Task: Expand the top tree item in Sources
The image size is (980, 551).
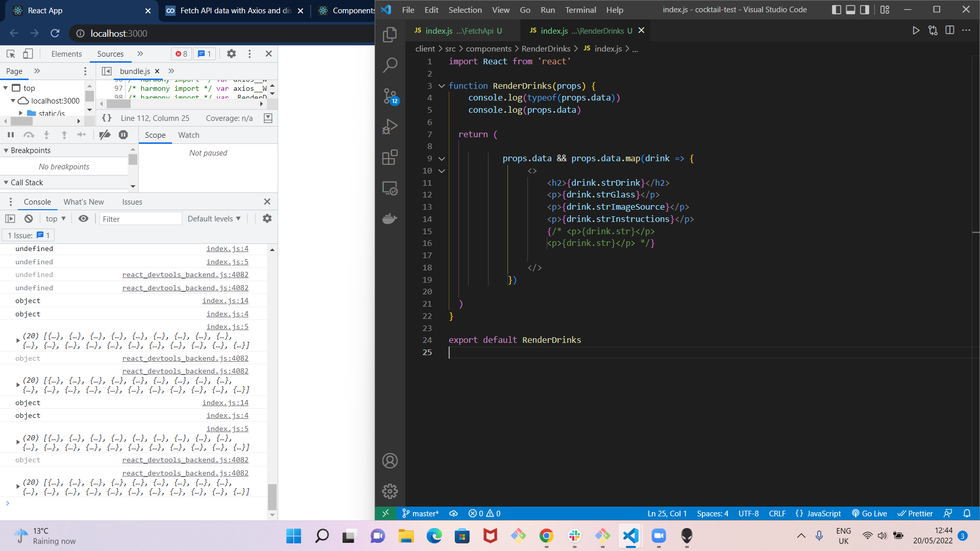Action: coord(6,87)
